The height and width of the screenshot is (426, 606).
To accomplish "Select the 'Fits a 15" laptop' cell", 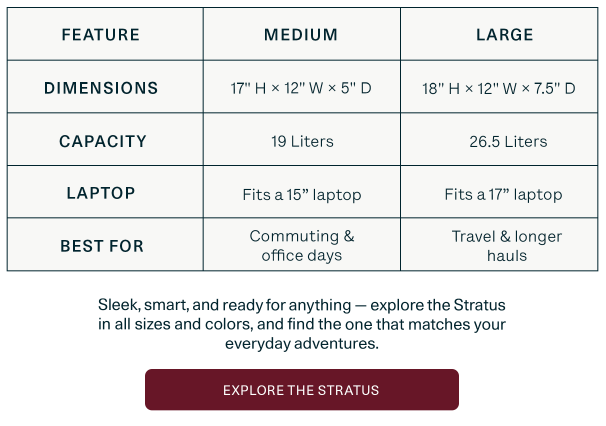I will [x=302, y=195].
